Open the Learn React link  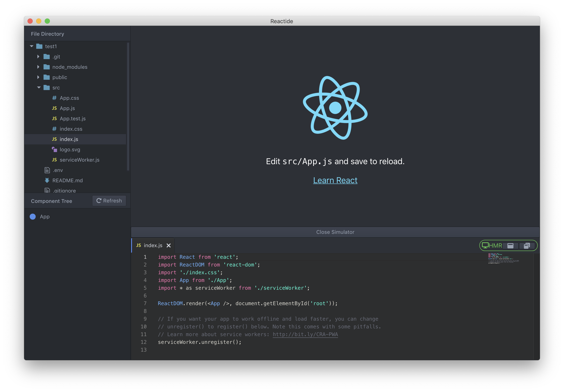click(335, 180)
